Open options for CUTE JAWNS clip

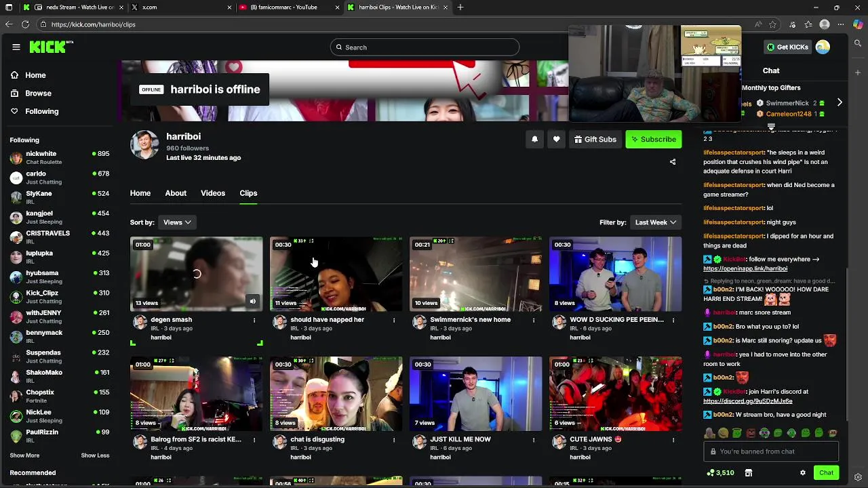click(673, 440)
